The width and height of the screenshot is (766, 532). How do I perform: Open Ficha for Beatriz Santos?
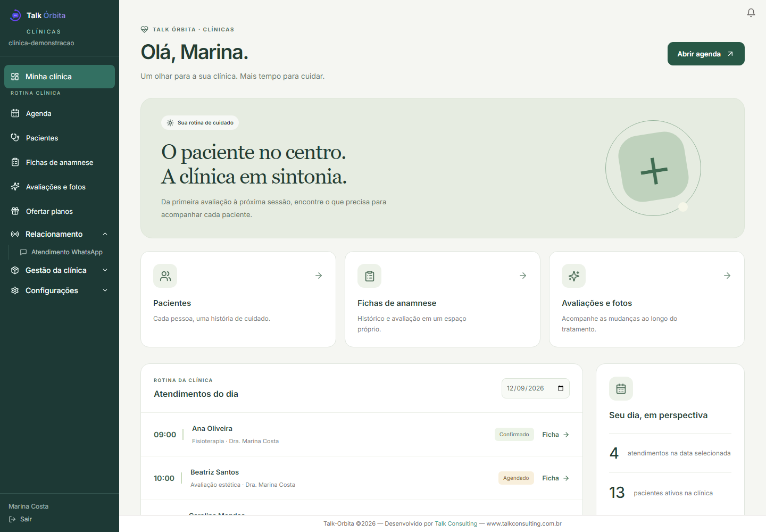[x=555, y=478]
